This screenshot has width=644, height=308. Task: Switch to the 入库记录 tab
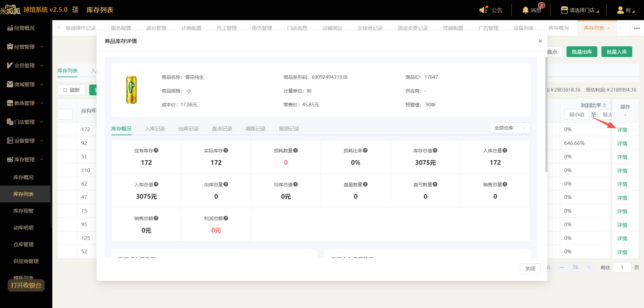(155, 129)
